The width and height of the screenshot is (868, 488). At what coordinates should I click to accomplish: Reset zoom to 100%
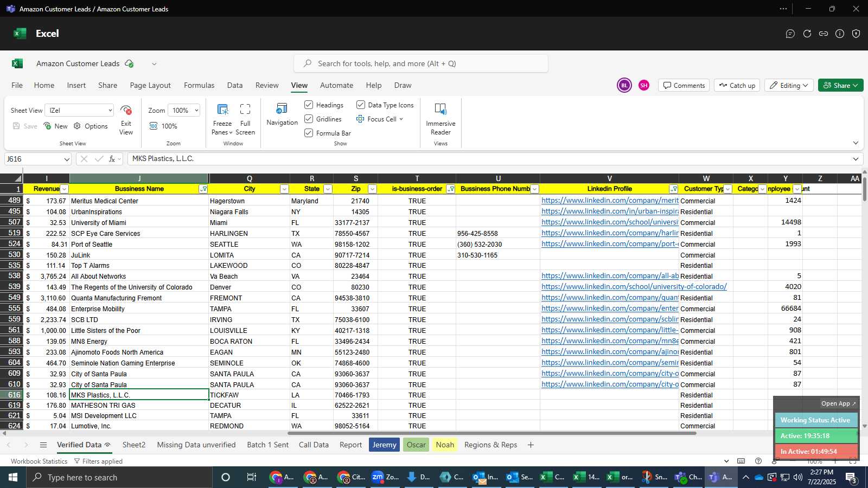(x=164, y=126)
